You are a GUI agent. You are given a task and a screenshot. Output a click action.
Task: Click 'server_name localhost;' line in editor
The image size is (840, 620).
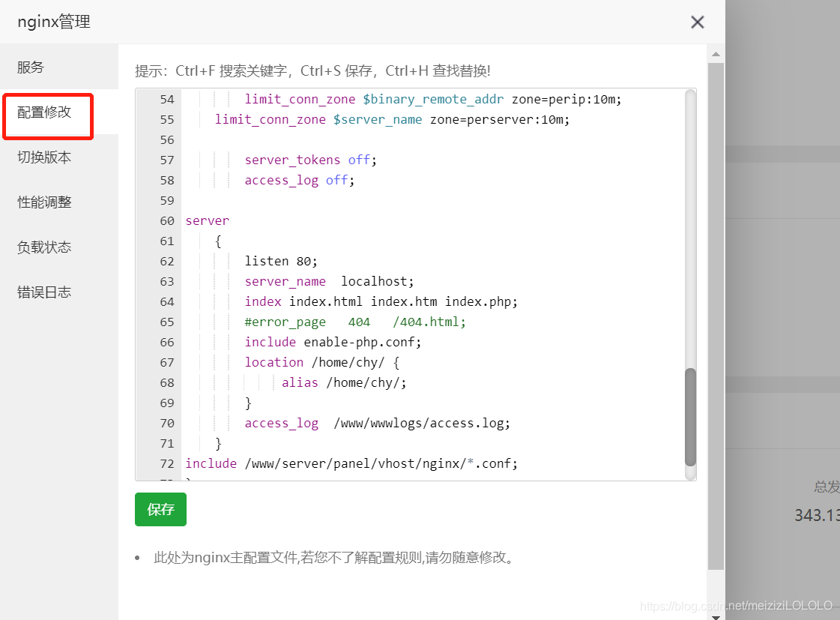[x=329, y=281]
